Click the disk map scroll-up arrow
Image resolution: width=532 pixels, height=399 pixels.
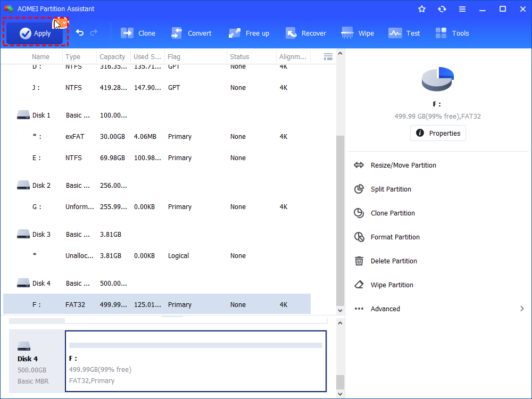point(340,323)
